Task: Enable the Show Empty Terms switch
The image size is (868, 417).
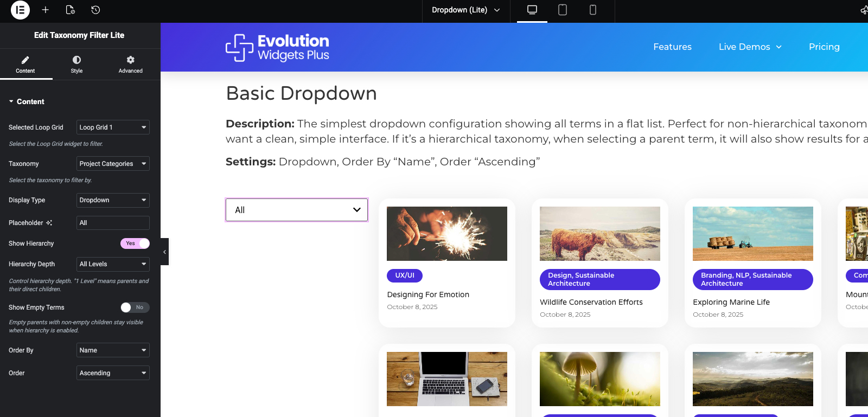Action: (135, 307)
